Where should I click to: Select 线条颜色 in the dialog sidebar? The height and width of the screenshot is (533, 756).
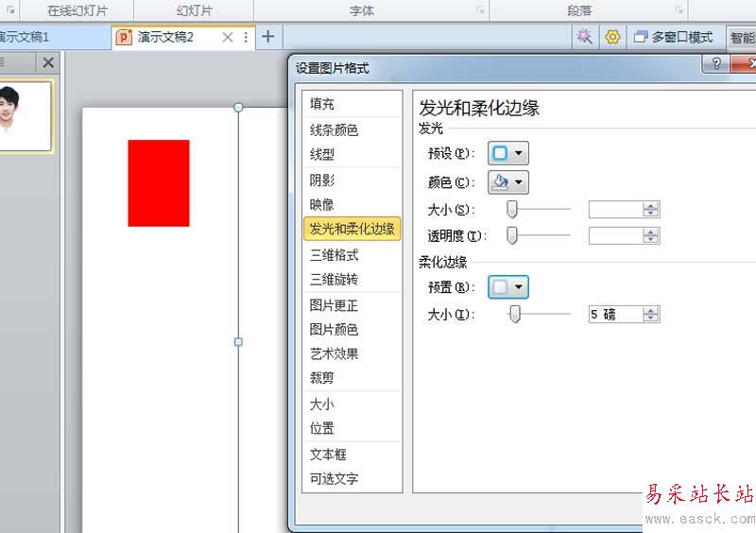pos(352,129)
